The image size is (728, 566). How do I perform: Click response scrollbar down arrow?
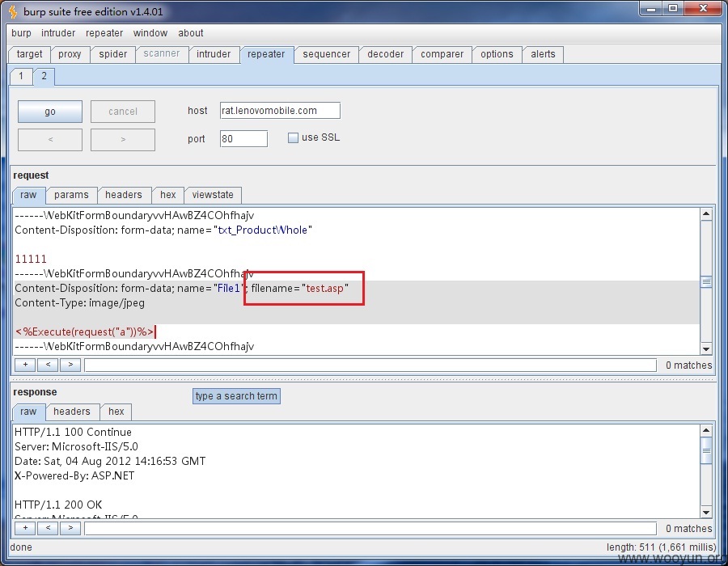pos(706,513)
